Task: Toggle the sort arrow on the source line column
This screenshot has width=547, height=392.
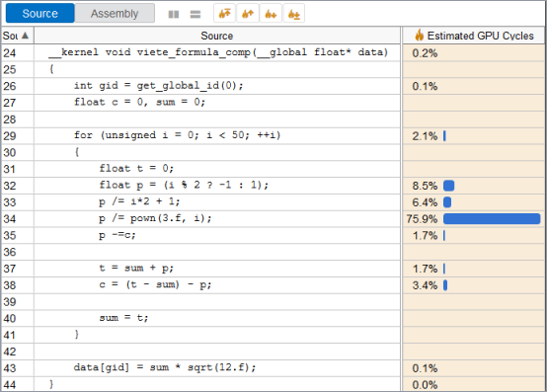Action: (x=25, y=36)
